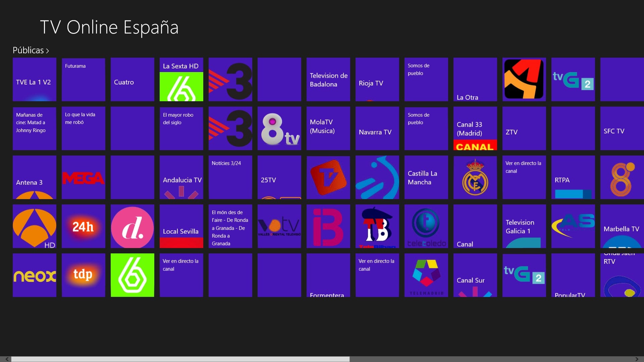Open the Rioja TV tile
The image size is (644, 362).
point(377,79)
